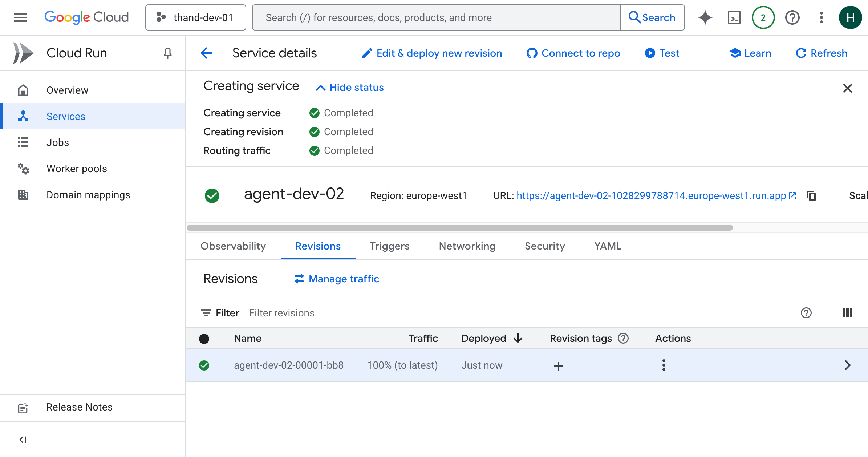The height and width of the screenshot is (457, 868).
Task: Select the agent-dev-02-00001-bb8 revision row indicator
Action: (204, 365)
